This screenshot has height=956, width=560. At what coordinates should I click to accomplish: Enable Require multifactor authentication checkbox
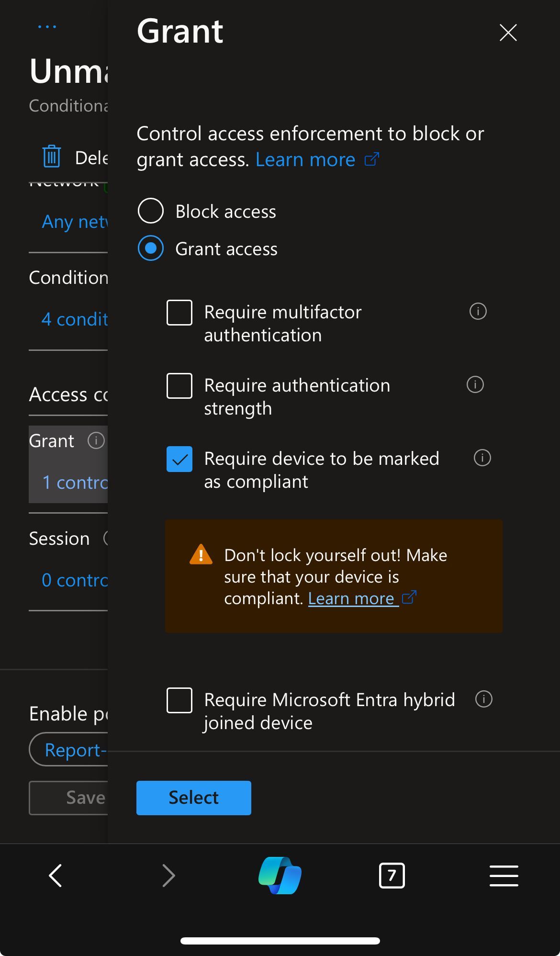(x=179, y=313)
